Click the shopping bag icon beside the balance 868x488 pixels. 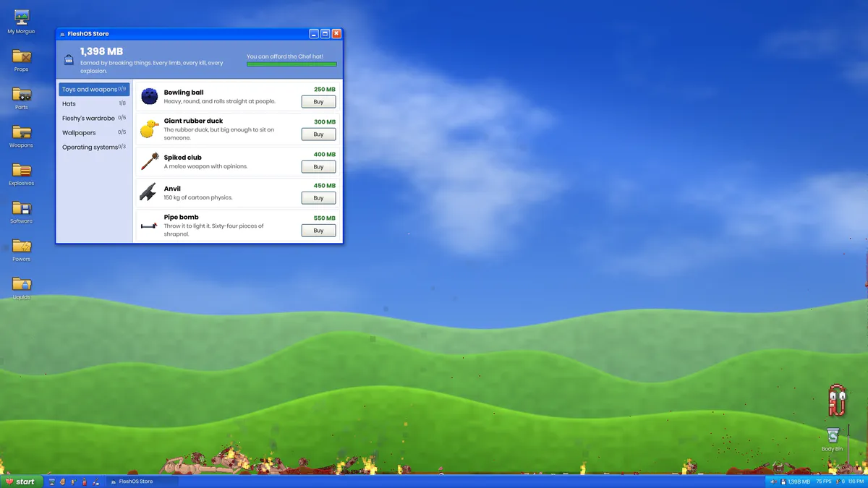[68, 59]
